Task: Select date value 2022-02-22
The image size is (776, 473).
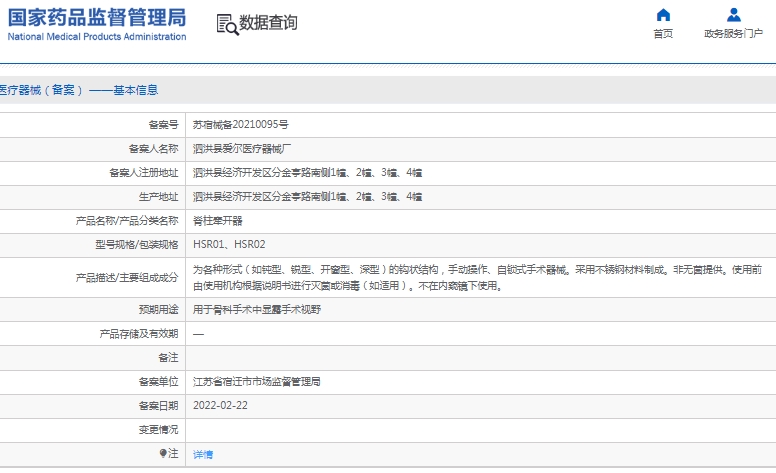Action: (x=220, y=405)
